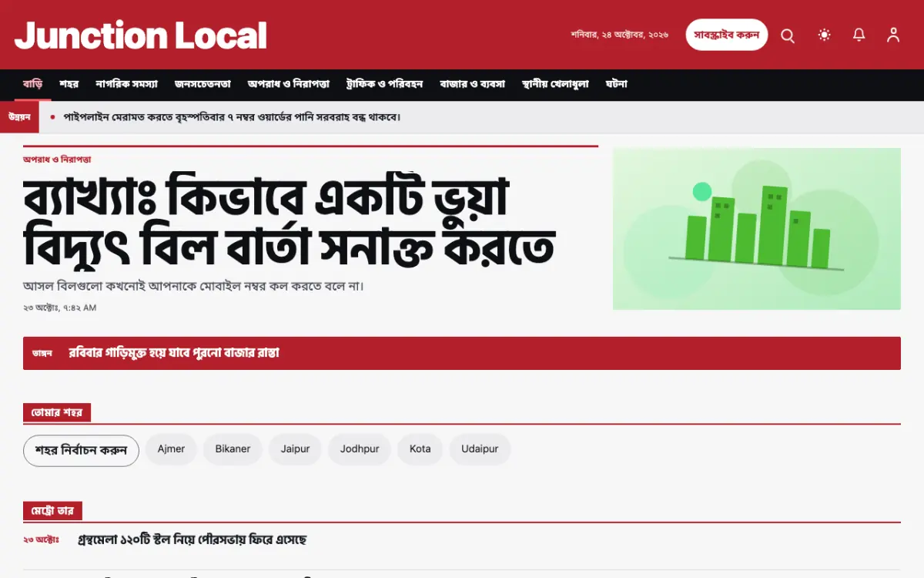Select the বাড়ি nav tab

[x=32, y=84]
